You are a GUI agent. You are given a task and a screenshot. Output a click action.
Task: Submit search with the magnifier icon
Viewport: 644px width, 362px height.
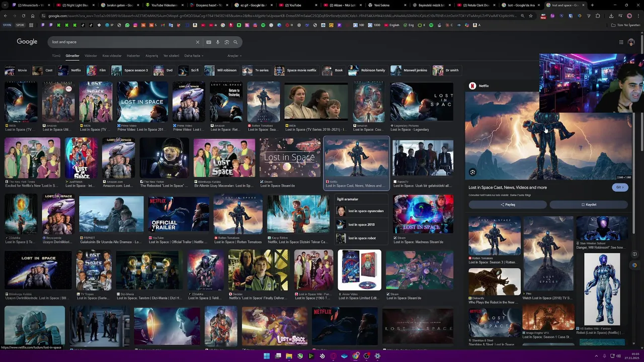point(235,42)
